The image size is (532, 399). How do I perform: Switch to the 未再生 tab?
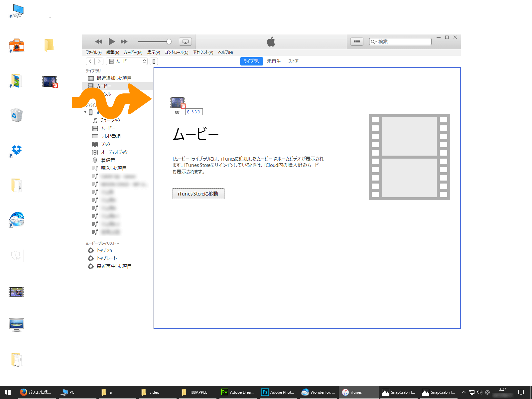coord(274,61)
